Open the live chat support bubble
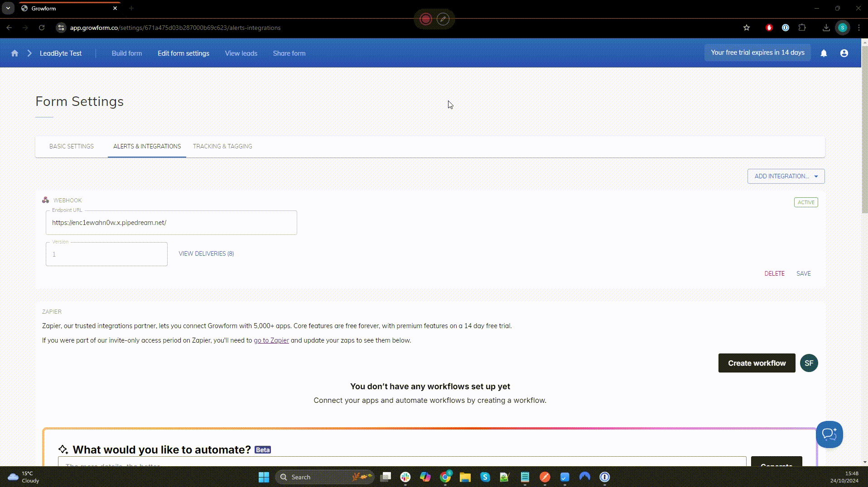 pos(829,434)
